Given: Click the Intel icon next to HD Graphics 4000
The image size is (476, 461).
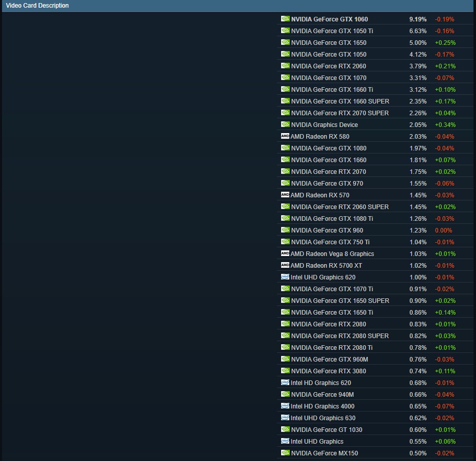Looking at the screenshot, I should point(285,406).
